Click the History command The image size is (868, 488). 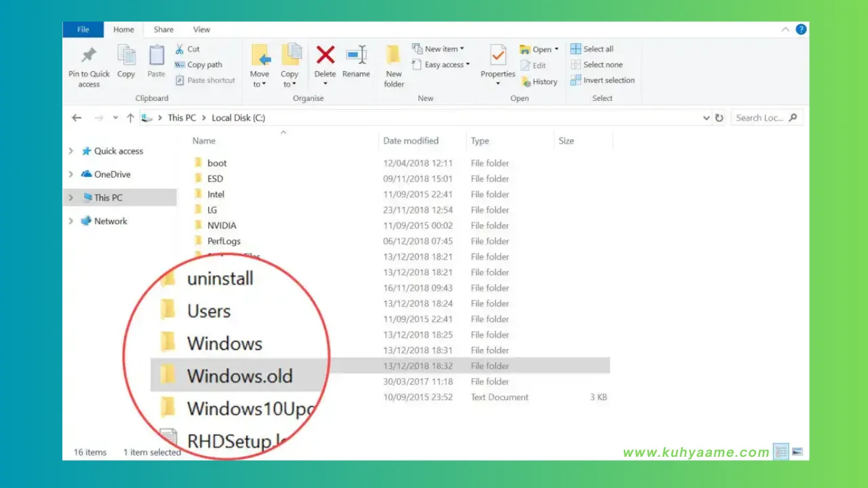pyautogui.click(x=539, y=81)
